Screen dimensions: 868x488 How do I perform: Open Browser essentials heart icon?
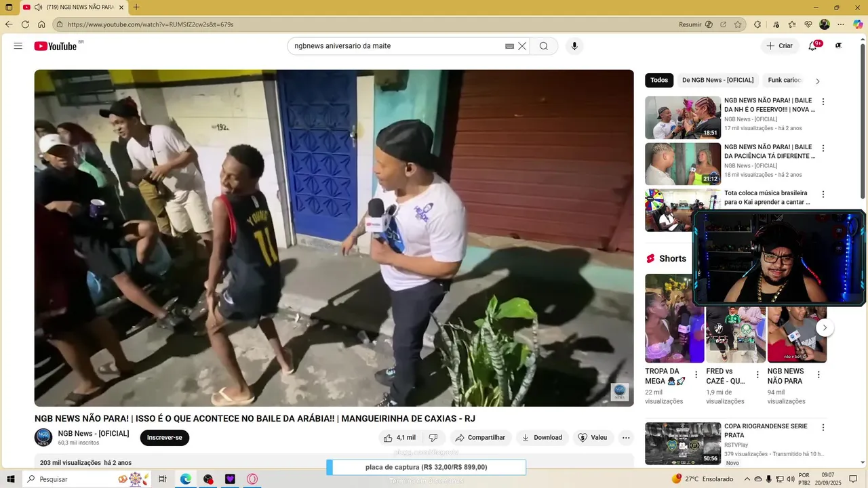[x=808, y=24]
